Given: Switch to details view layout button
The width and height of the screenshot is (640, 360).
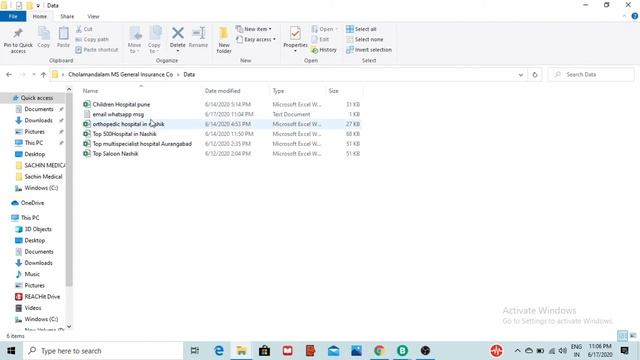Looking at the screenshot, I should 622,336.
